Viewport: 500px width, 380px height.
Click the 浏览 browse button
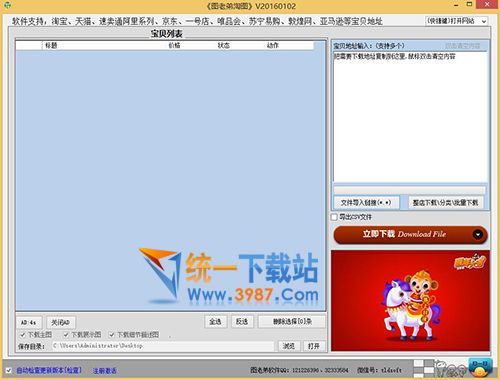pyautogui.click(x=289, y=346)
